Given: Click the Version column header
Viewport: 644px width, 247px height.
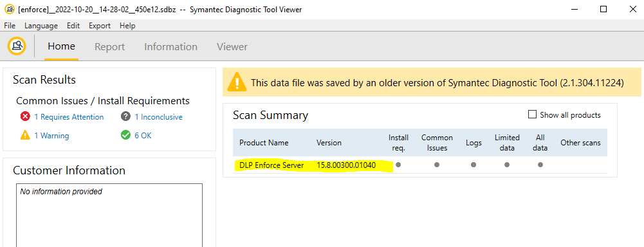Looking at the screenshot, I should click(x=329, y=143).
